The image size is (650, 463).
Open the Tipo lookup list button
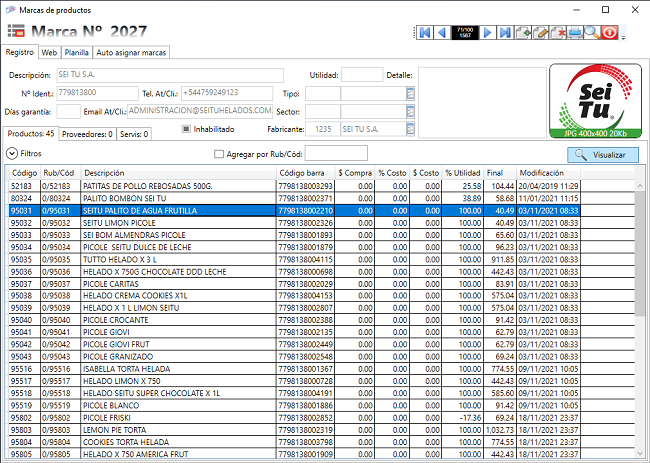(x=410, y=94)
